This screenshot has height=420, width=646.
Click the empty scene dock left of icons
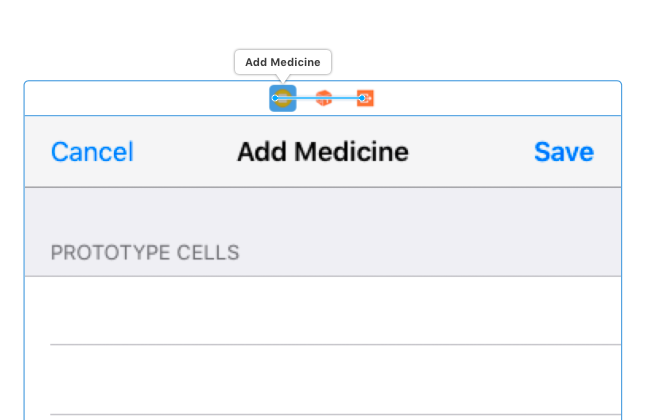coord(140,98)
